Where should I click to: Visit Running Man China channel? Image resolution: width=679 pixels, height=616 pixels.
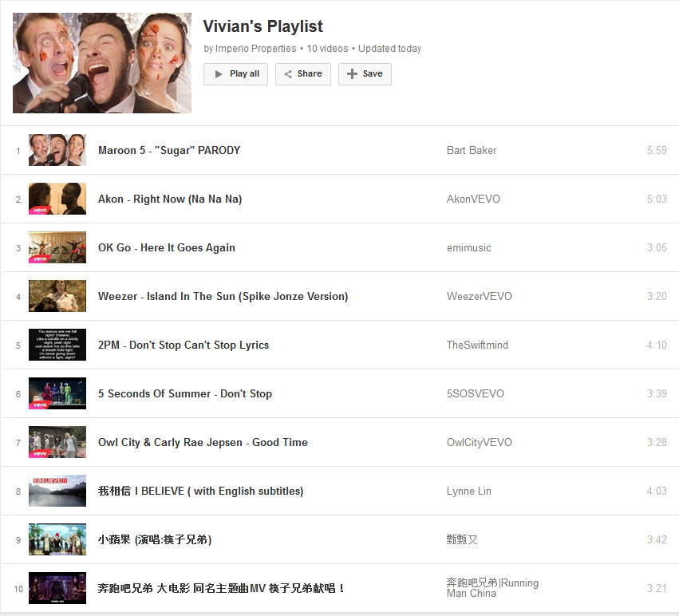coord(493,588)
